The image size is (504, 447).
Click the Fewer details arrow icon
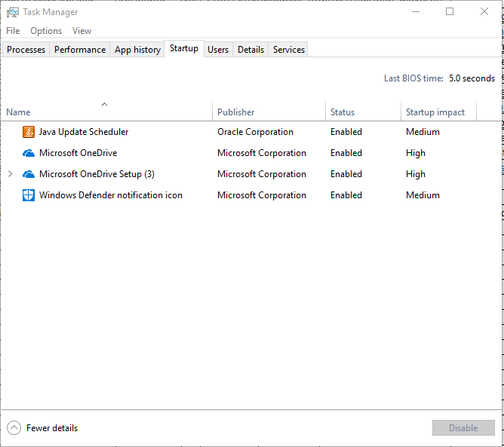(14, 427)
